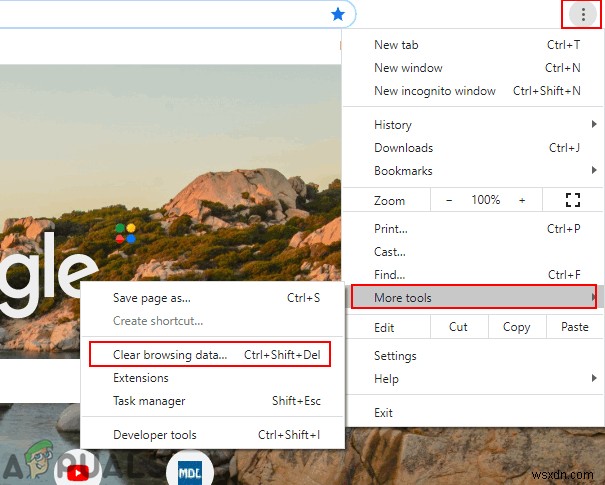
Task: Toggle fullscreen mode icon in Zoom row
Action: click(x=573, y=200)
